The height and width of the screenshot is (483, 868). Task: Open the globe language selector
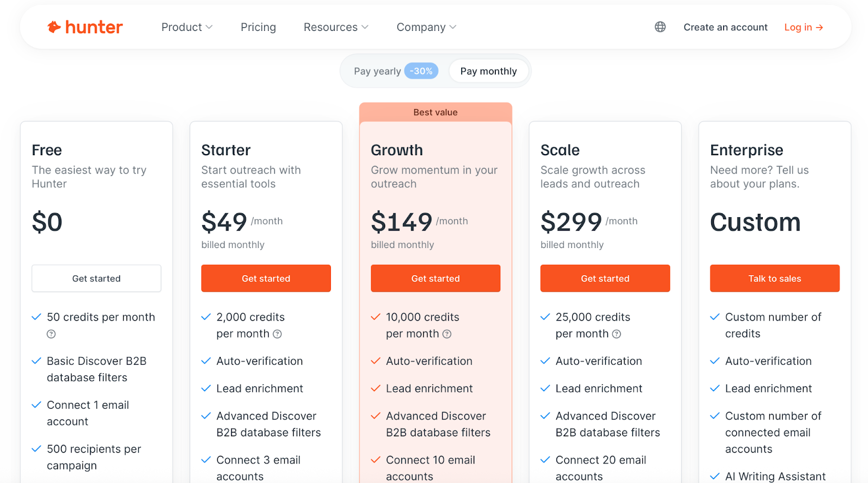(x=660, y=27)
